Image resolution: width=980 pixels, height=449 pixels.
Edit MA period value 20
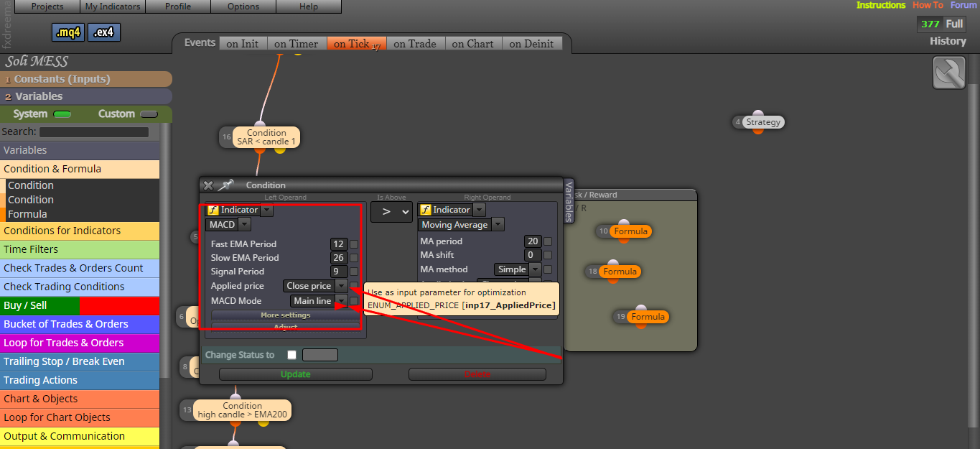click(x=533, y=241)
